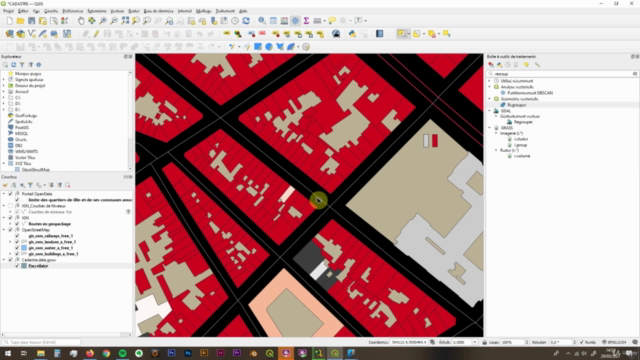The height and width of the screenshot is (360, 640).
Task: Open the Vecteur menu
Action: tap(117, 11)
